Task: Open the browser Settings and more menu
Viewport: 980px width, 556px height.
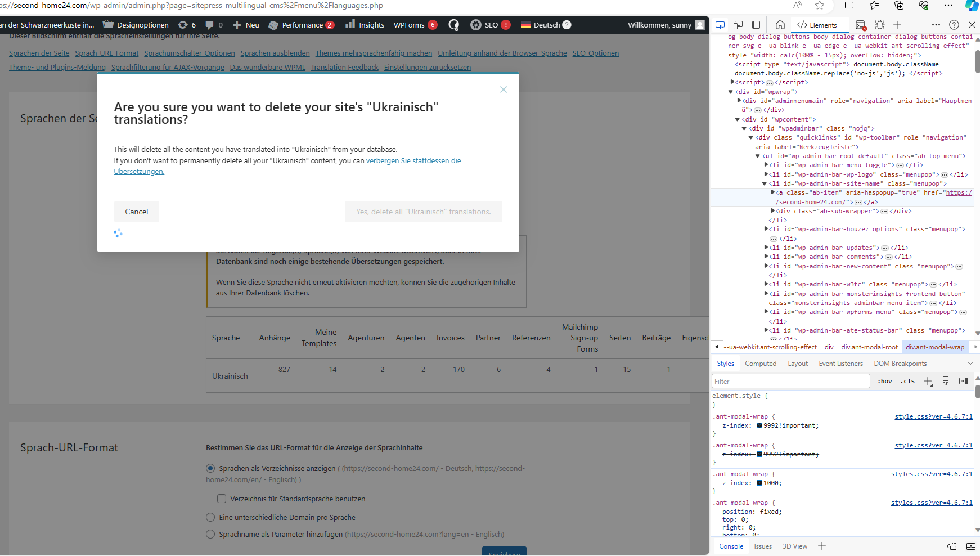Action: [x=948, y=6]
